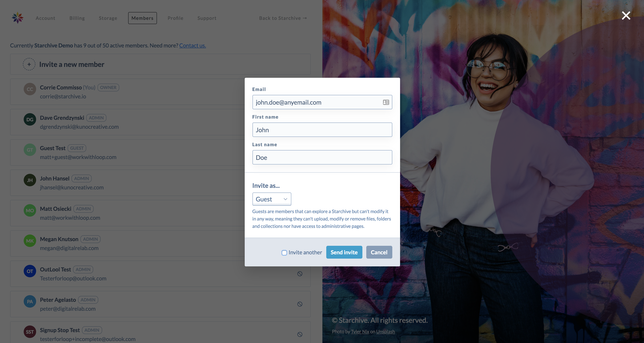Image resolution: width=644 pixels, height=343 pixels.
Task: Click Guest Test's GT avatar
Action: pyautogui.click(x=30, y=150)
